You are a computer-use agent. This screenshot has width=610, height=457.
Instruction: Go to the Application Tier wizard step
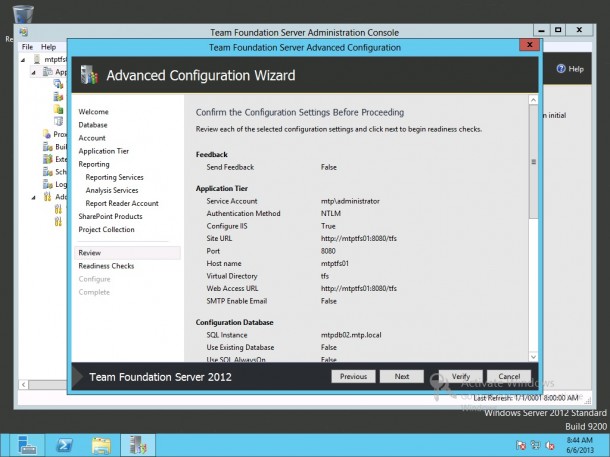coord(103,151)
